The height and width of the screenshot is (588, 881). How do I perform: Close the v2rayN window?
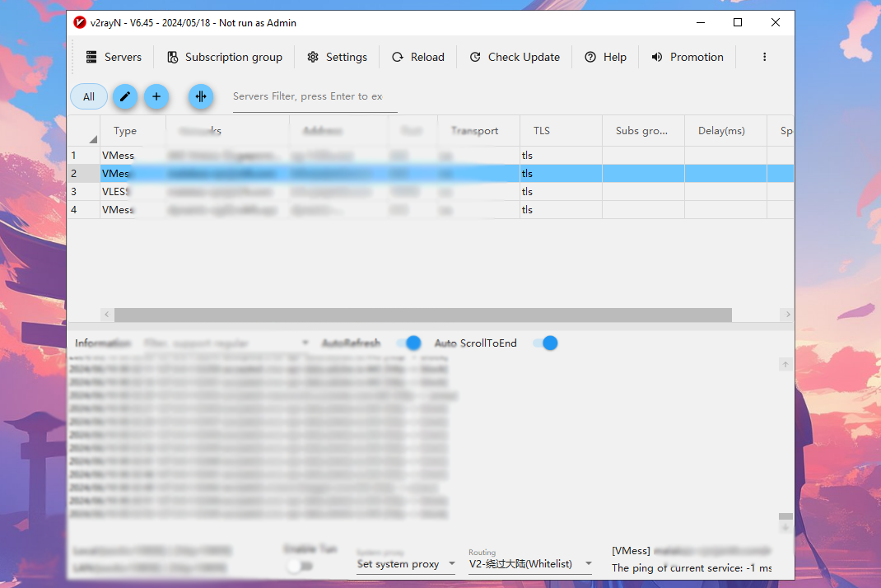tap(776, 22)
